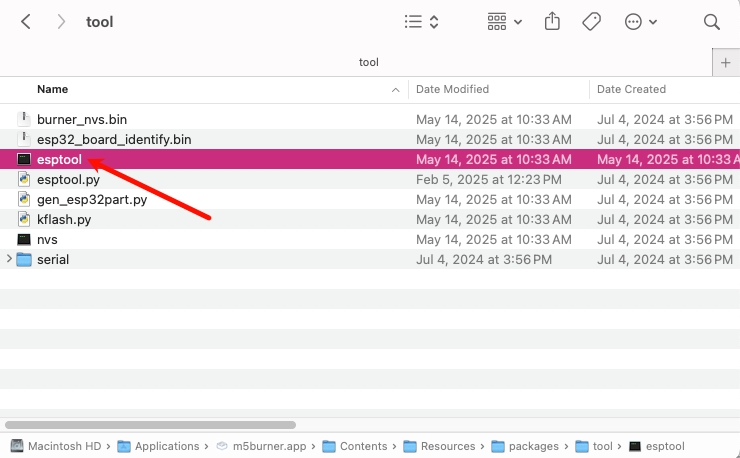Add a new tab with plus button

click(x=725, y=62)
